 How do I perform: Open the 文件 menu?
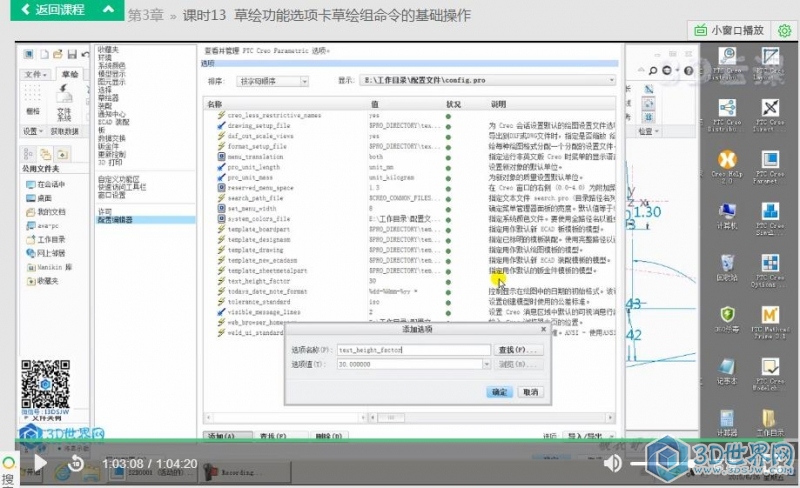[36, 75]
